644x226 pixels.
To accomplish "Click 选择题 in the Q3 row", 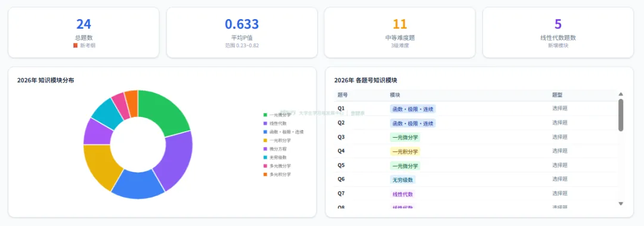I will (x=560, y=137).
